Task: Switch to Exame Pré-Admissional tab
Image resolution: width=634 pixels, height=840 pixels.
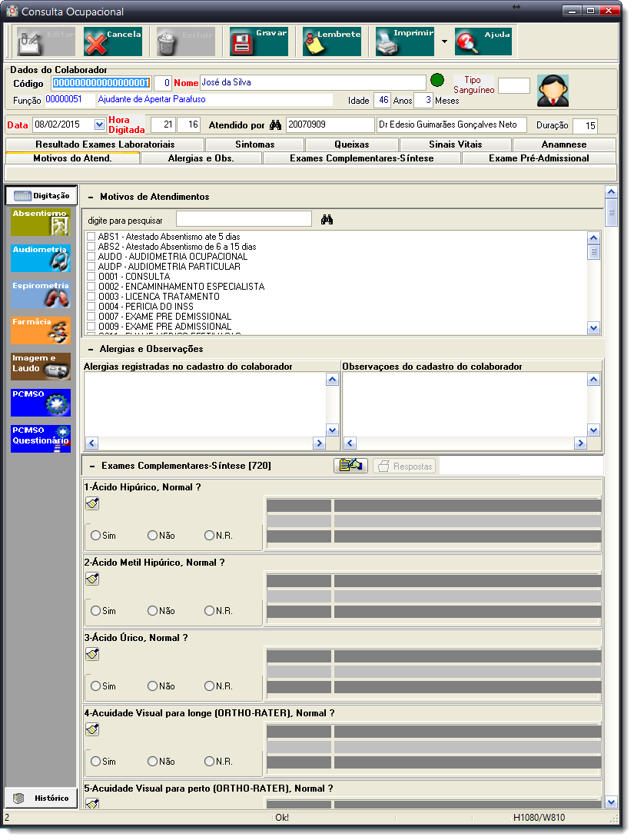Action: click(539, 158)
